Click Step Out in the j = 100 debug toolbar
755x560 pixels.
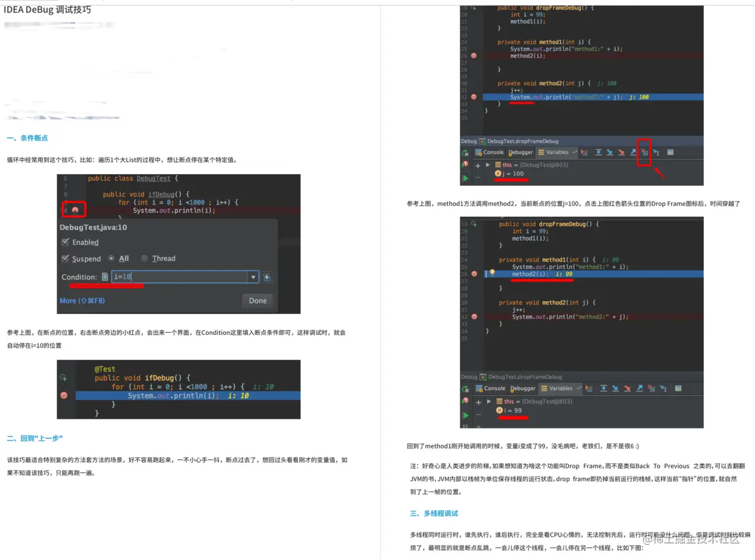[633, 152]
